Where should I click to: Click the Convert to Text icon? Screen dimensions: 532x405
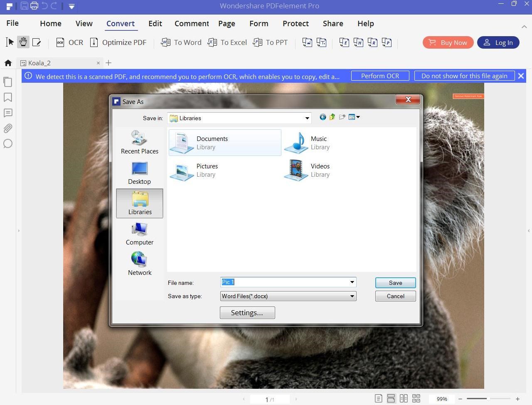[x=321, y=42]
